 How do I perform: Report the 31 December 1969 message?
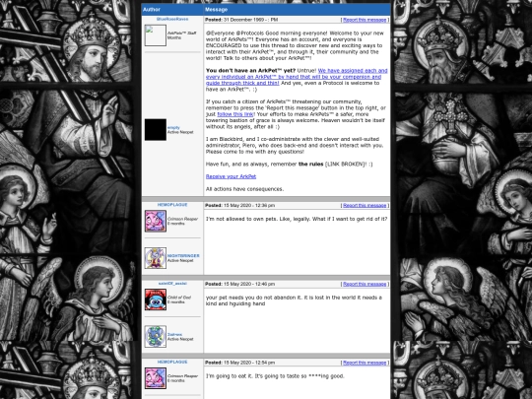pos(365,20)
